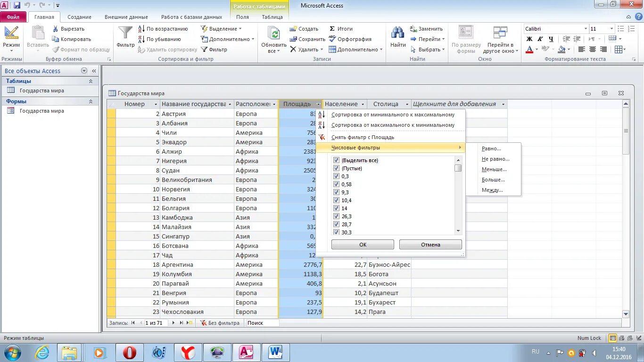Toggle italic К formatting
The image size is (644, 362).
click(x=540, y=39)
